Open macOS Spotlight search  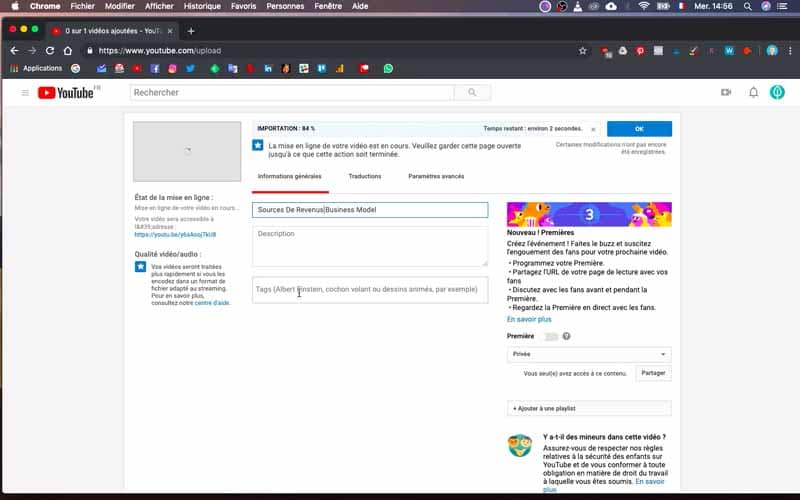747,6
